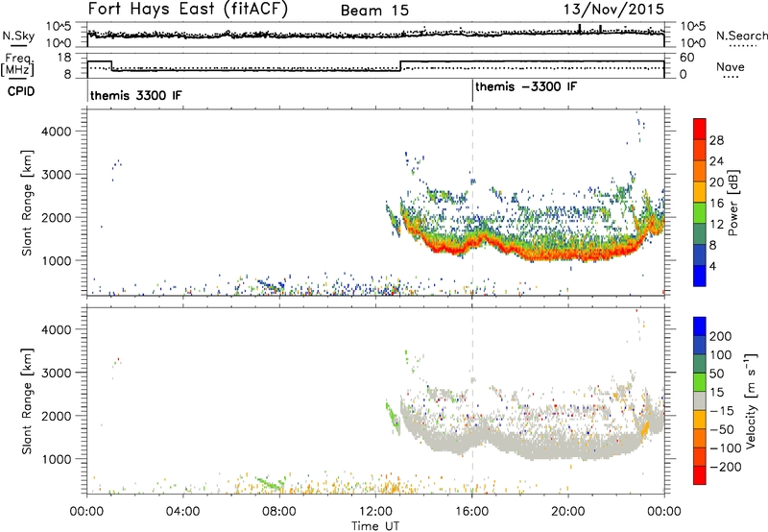768x532 pixels.
Task: Click the '4' tick on the power colorbar
Action: click(x=712, y=266)
